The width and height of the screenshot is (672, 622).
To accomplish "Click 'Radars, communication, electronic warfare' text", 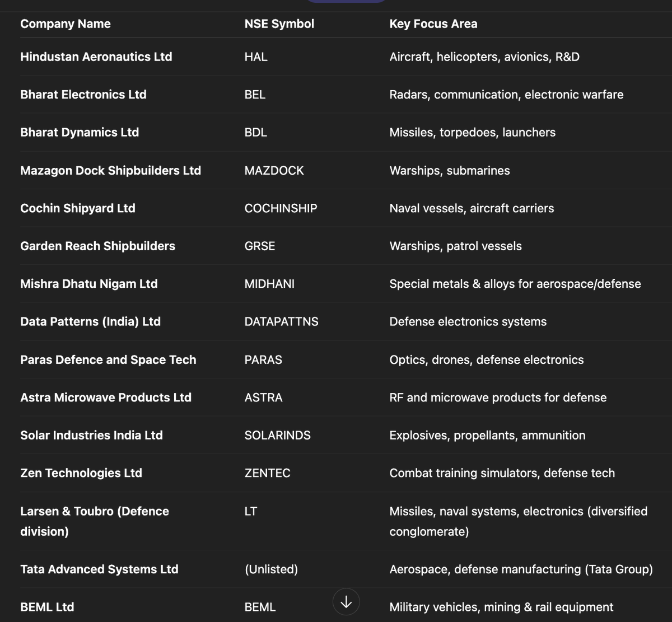I will click(x=506, y=95).
